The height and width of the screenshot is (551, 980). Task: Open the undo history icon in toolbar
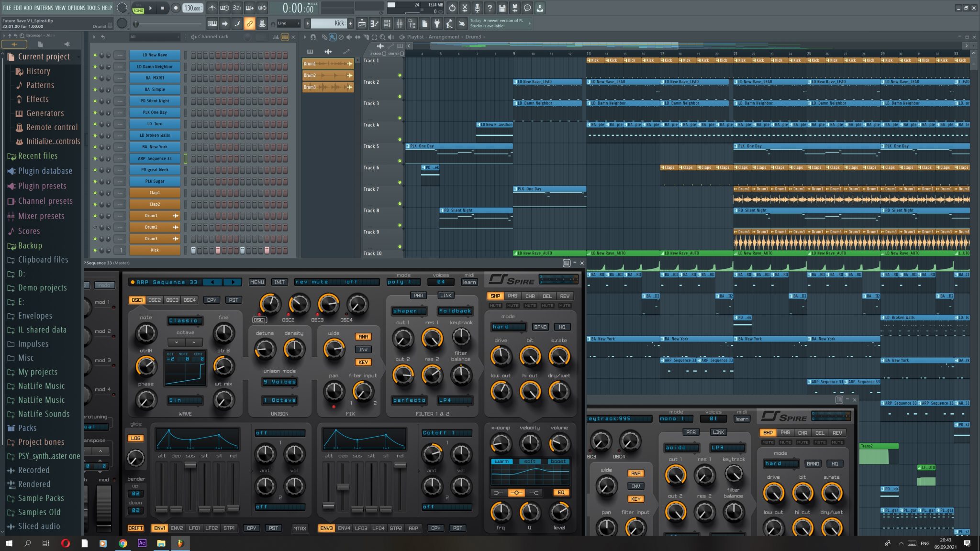(x=452, y=8)
